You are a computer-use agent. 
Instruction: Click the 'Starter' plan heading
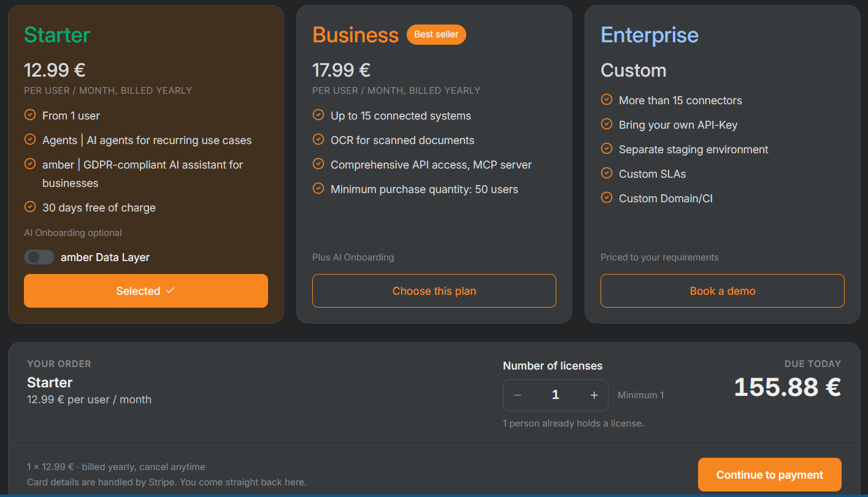click(x=57, y=35)
